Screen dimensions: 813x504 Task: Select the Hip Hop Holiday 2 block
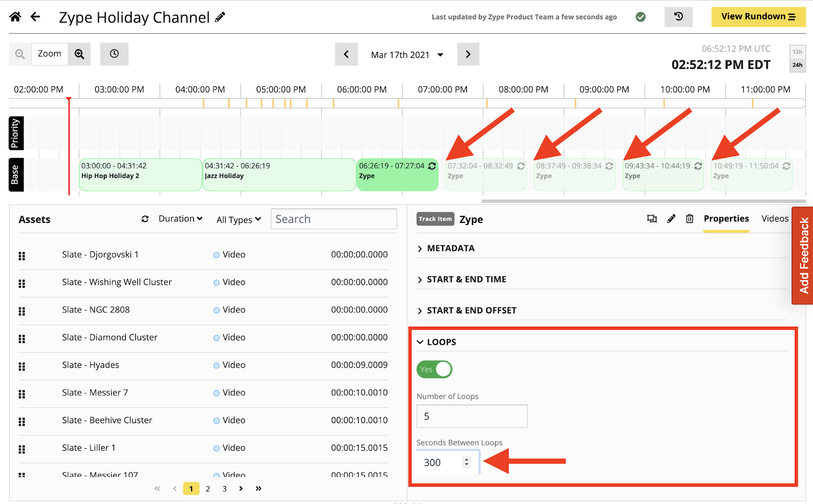click(x=140, y=175)
